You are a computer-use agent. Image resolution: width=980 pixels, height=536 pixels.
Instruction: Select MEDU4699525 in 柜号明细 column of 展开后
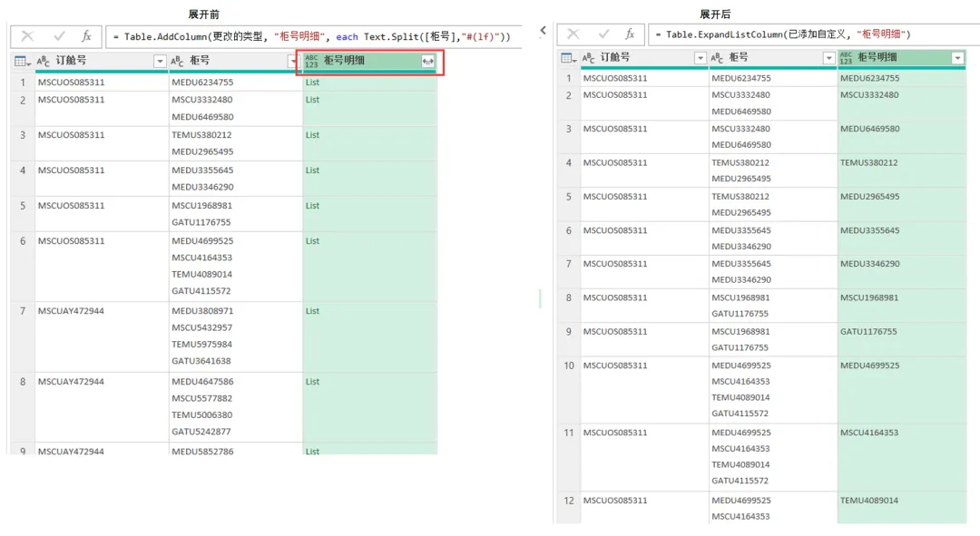(x=869, y=365)
